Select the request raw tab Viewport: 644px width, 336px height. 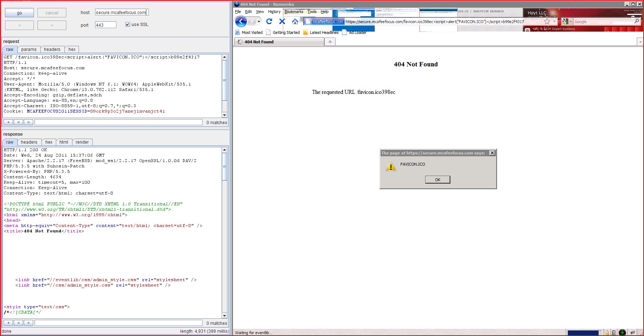click(10, 49)
